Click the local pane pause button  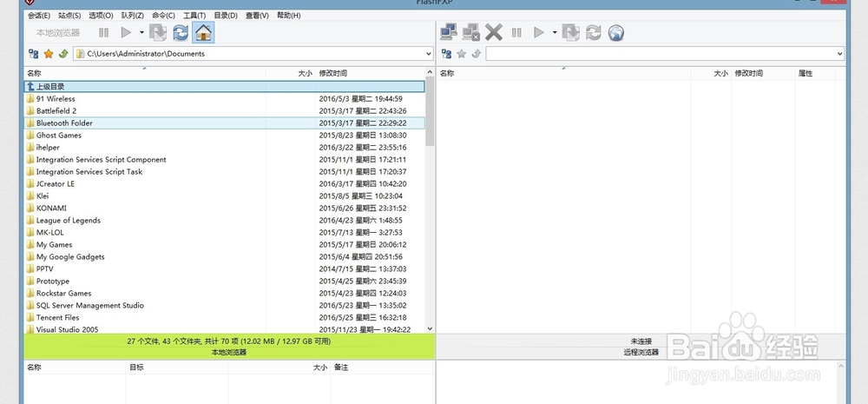click(x=103, y=33)
